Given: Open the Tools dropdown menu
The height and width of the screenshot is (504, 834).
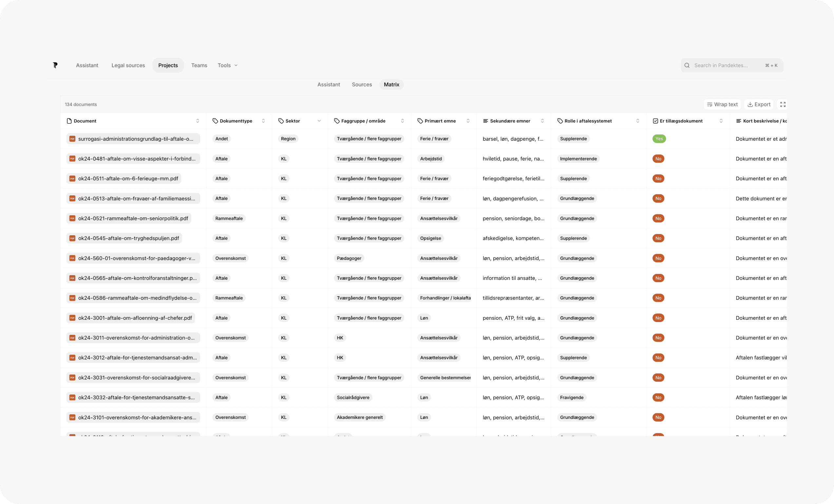Looking at the screenshot, I should point(227,65).
